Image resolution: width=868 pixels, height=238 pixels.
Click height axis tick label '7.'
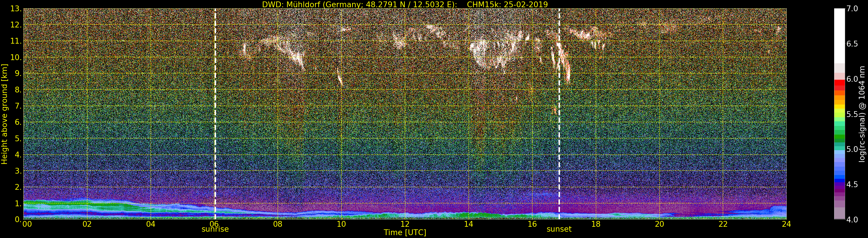pos(18,106)
